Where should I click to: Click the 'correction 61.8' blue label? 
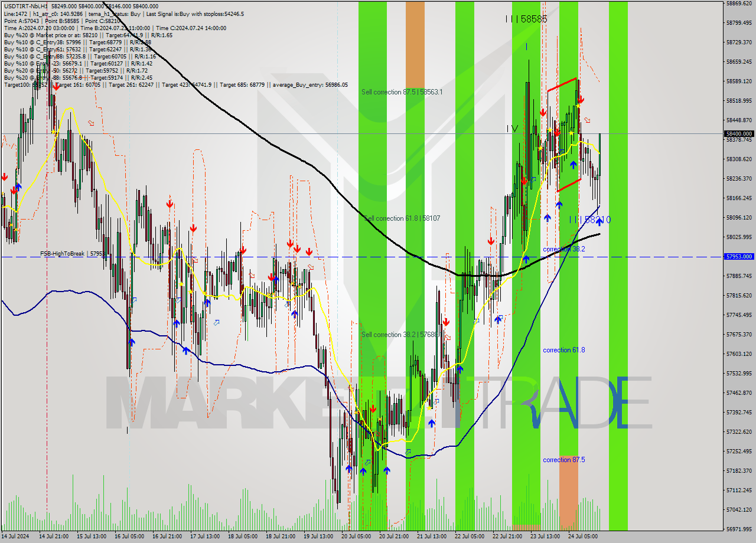(x=564, y=350)
